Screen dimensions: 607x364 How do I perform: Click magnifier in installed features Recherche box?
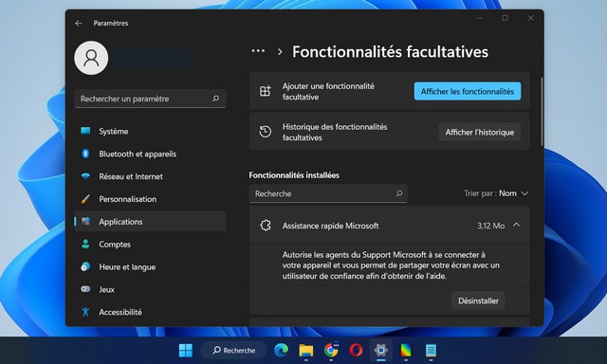(x=399, y=193)
